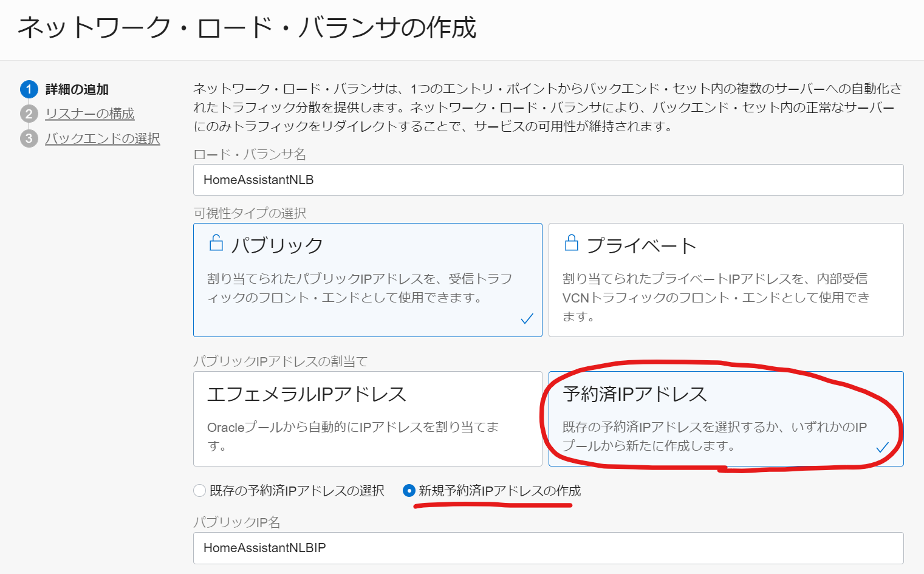Select 新規予約済IPアドレスの作成 radio button
The height and width of the screenshot is (574, 924).
pos(409,491)
